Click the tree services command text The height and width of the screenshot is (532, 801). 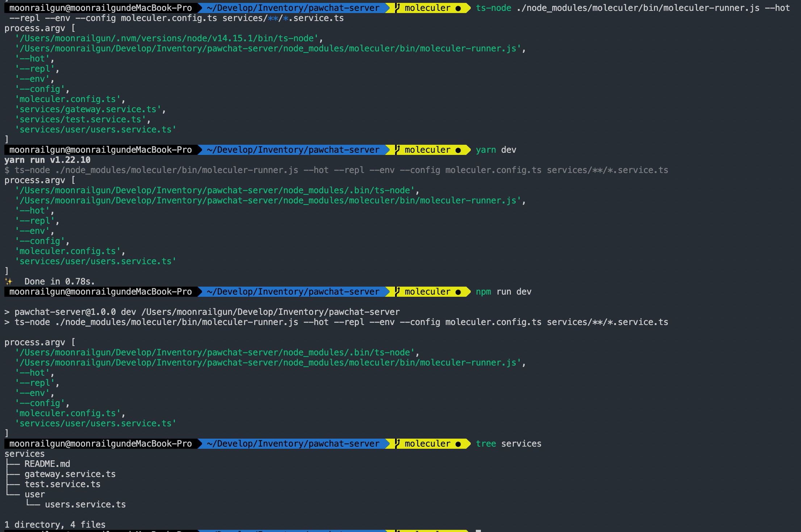pos(508,444)
